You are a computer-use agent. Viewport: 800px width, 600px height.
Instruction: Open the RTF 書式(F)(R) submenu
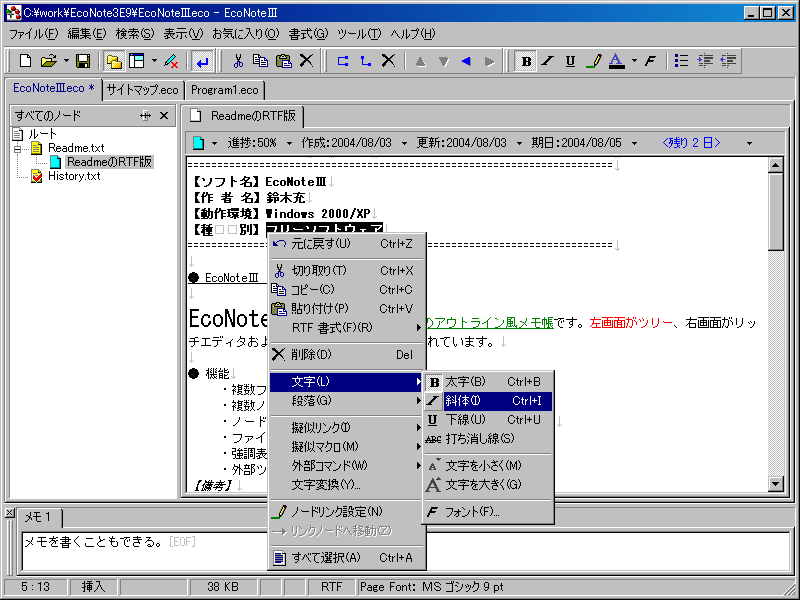click(x=347, y=328)
